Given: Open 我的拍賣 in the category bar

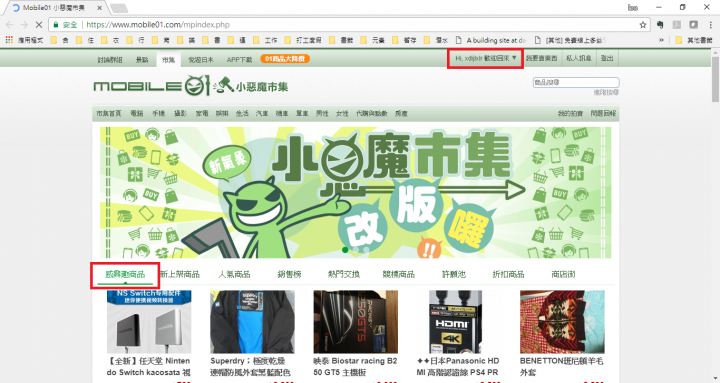Looking at the screenshot, I should point(570,113).
